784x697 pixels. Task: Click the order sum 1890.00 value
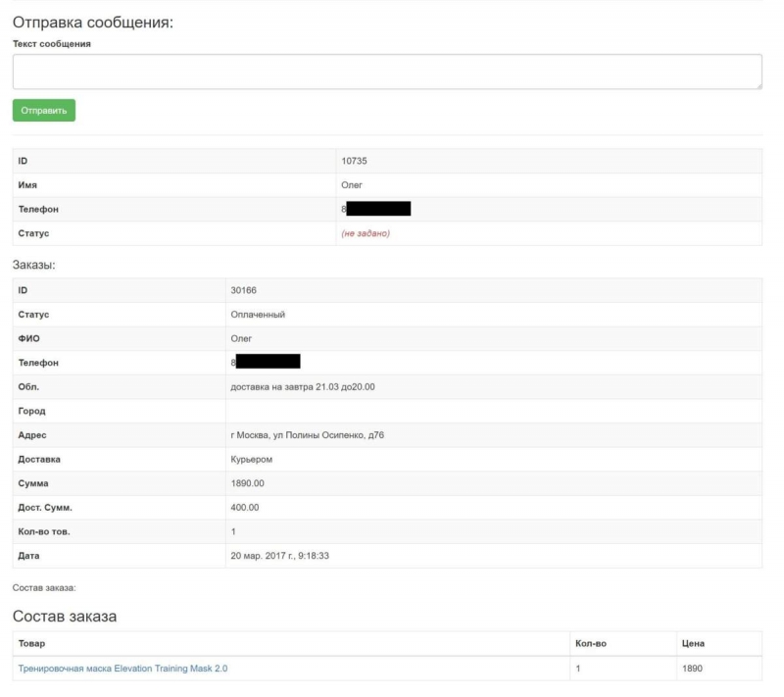pyautogui.click(x=248, y=484)
